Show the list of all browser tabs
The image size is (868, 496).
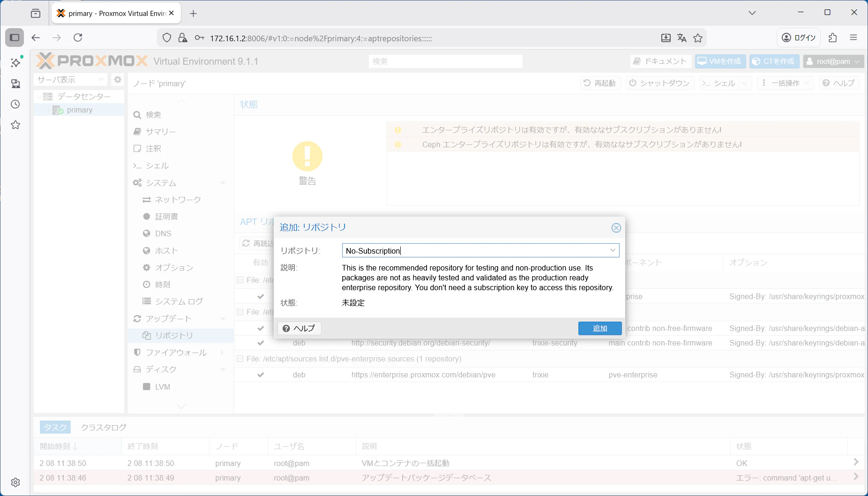(x=752, y=13)
